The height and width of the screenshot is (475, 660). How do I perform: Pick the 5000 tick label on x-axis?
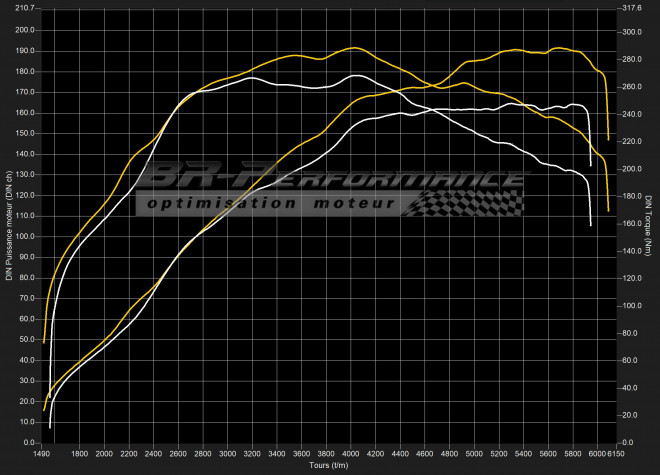pos(475,453)
